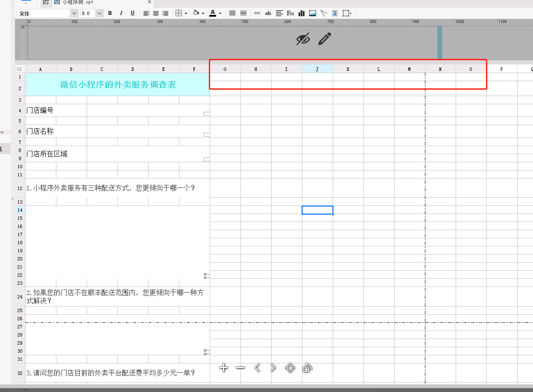Viewport: 533px width, 392px height.
Task: Expand the floating element dropdown arrow
Action: (x=351, y=14)
